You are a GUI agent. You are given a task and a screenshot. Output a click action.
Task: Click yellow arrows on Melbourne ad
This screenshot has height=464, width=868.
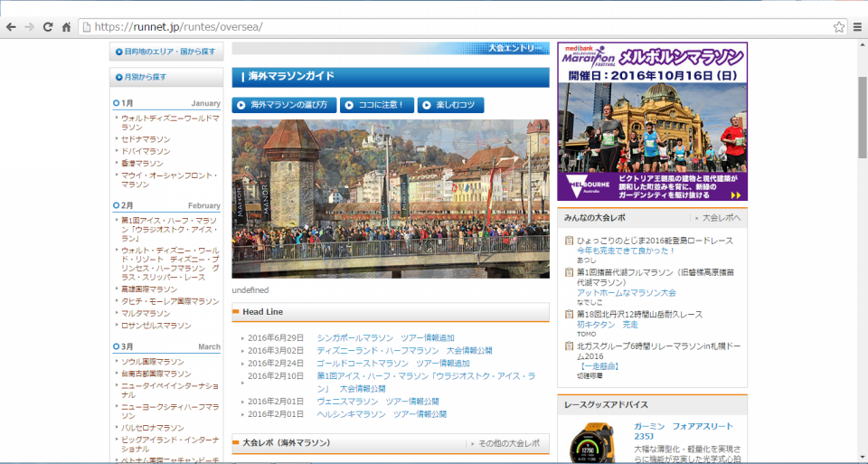point(736,194)
